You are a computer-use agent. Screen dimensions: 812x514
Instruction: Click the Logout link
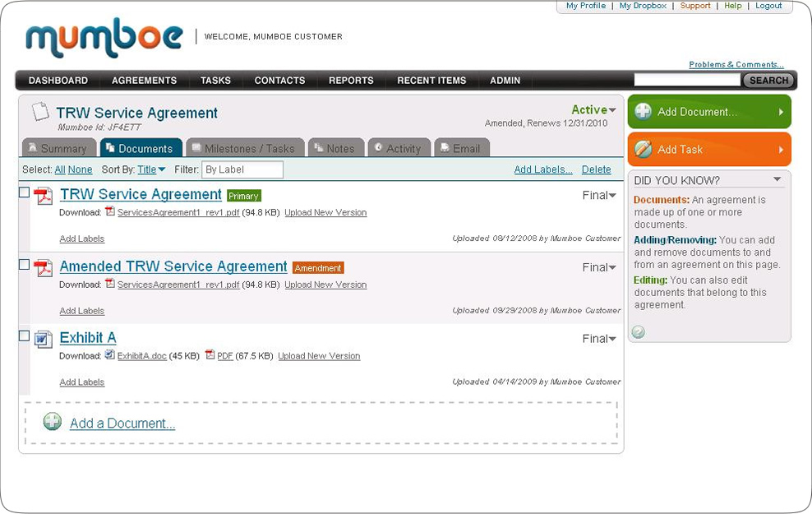pos(768,5)
